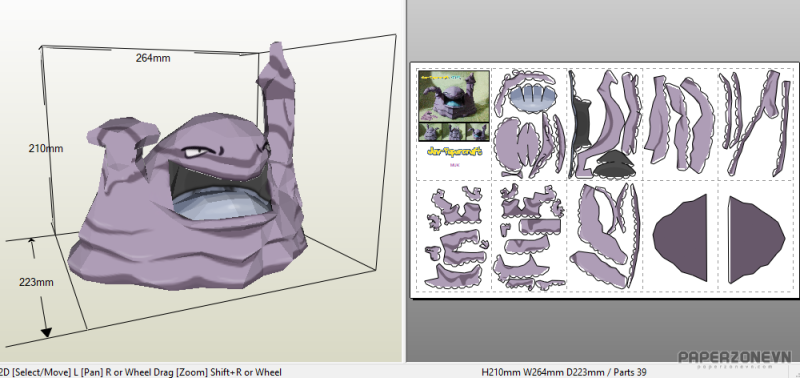
Task: Click the 264mm width dimension label
Action: [153, 58]
